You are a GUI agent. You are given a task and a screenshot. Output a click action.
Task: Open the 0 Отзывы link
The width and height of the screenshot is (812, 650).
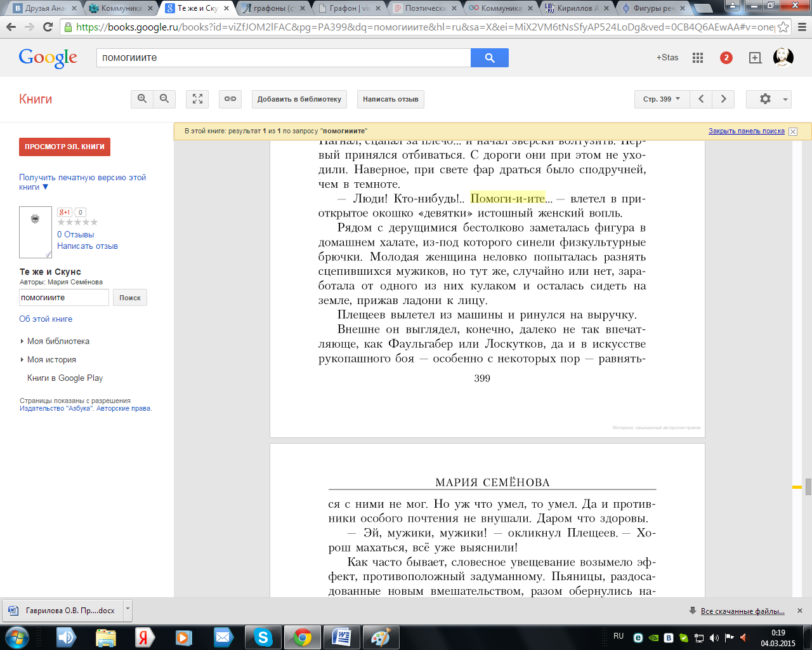point(75,234)
